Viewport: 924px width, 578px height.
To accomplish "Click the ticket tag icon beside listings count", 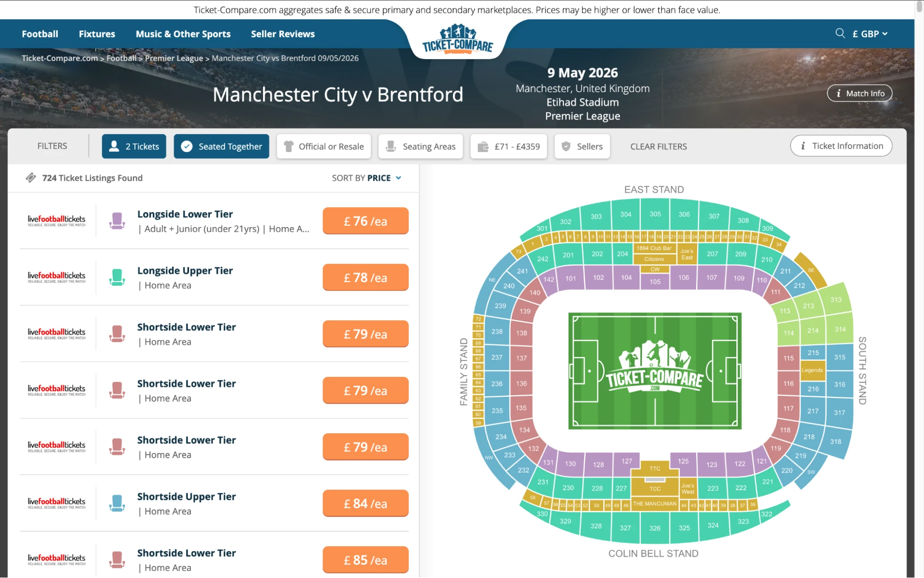I will click(x=31, y=178).
